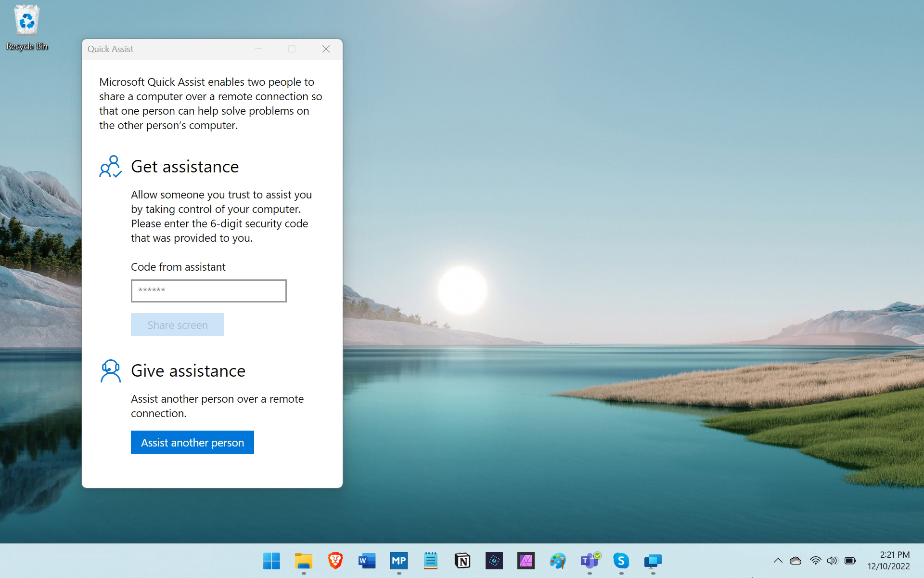The height and width of the screenshot is (578, 924).
Task: Open the clock and date flyout
Action: [888, 561]
